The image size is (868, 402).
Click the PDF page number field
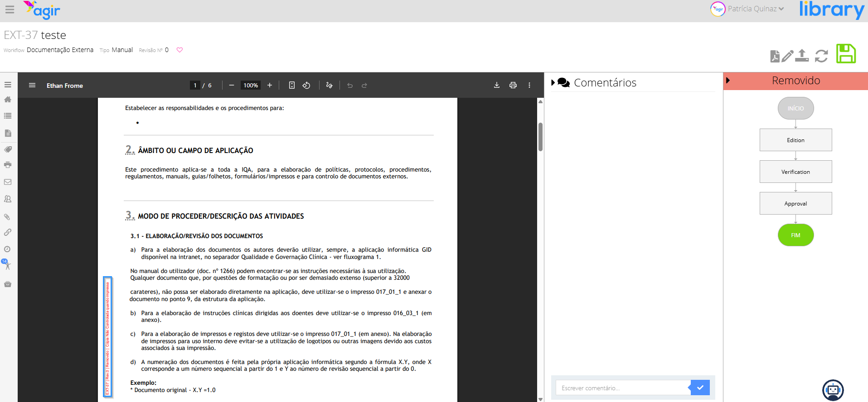[x=195, y=85]
